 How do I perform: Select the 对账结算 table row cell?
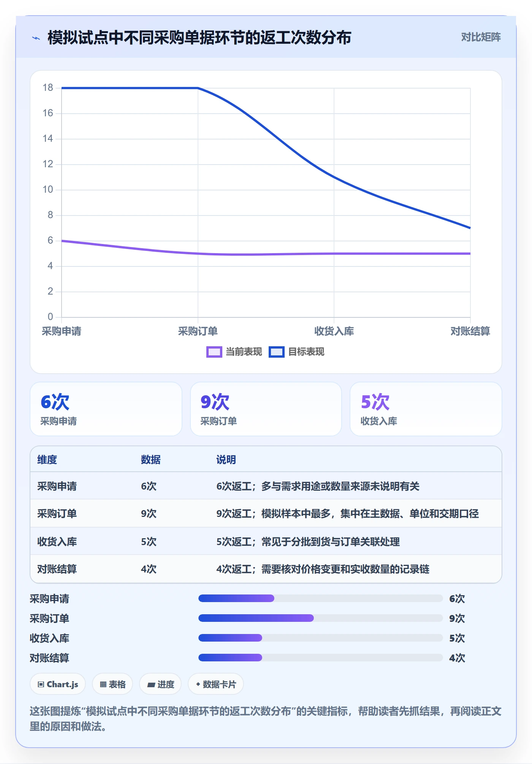coord(57,569)
